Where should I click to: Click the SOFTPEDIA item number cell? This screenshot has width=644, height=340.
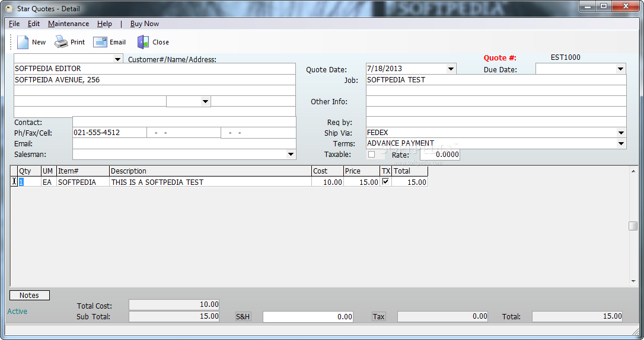tap(83, 182)
